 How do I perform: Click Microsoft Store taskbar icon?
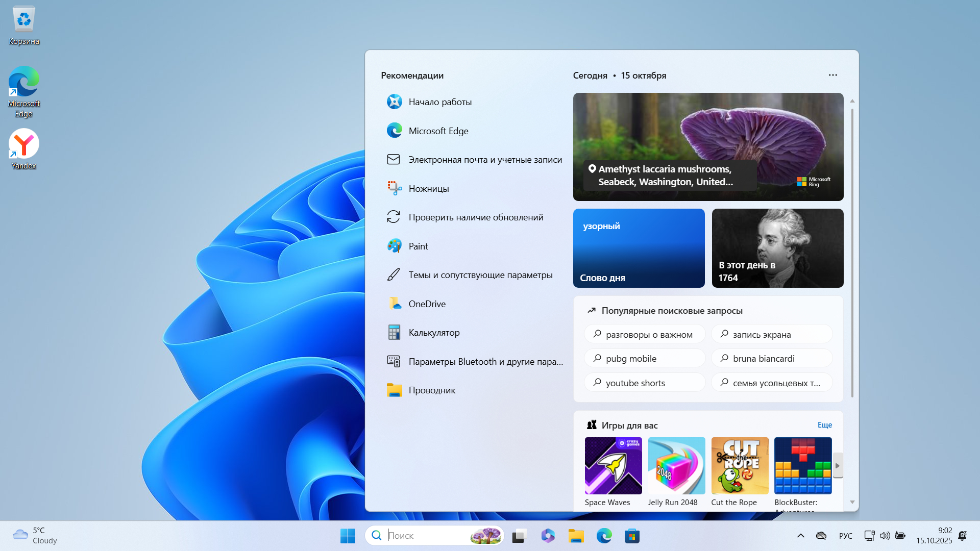tap(632, 536)
